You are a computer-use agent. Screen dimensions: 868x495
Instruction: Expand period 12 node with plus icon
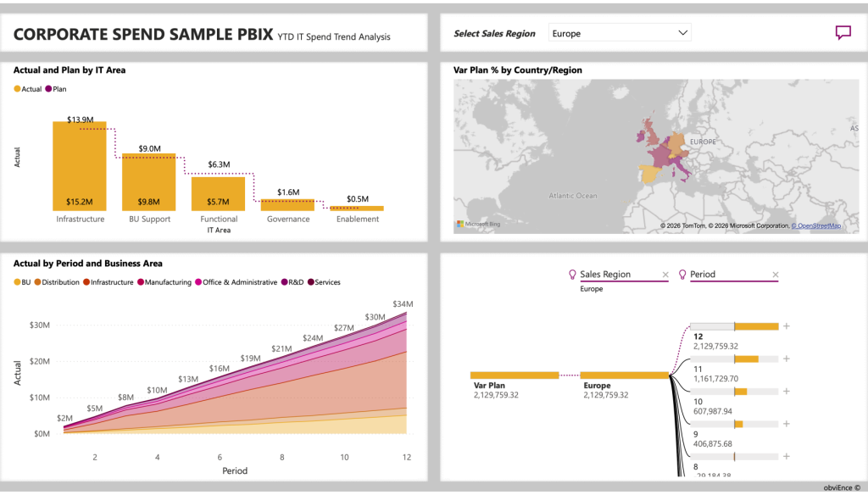point(787,326)
